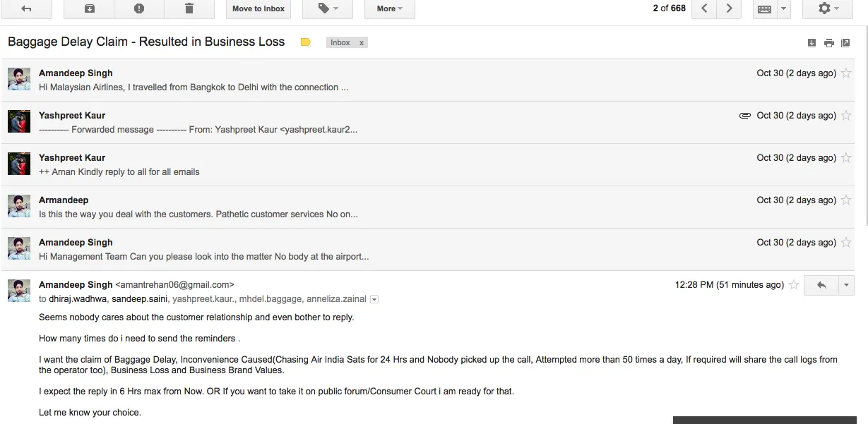Go to the next conversation

729,9
